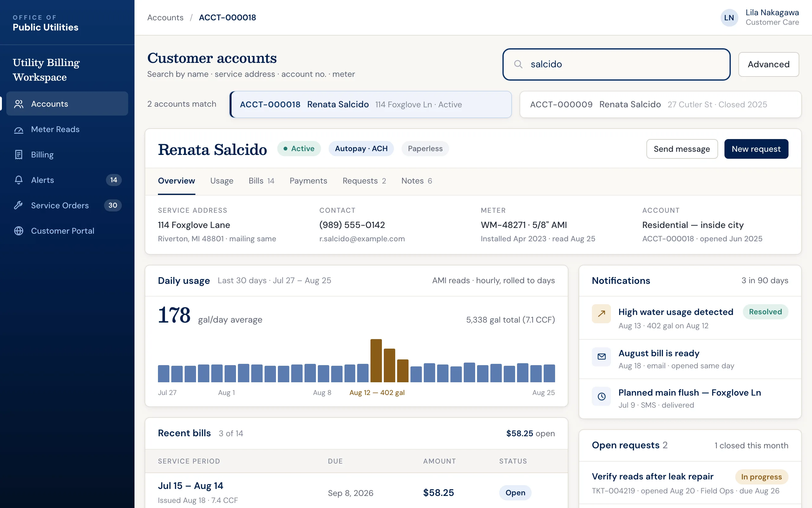Image resolution: width=812 pixels, height=508 pixels.
Task: Click the Open bill status pill
Action: pyautogui.click(x=515, y=492)
